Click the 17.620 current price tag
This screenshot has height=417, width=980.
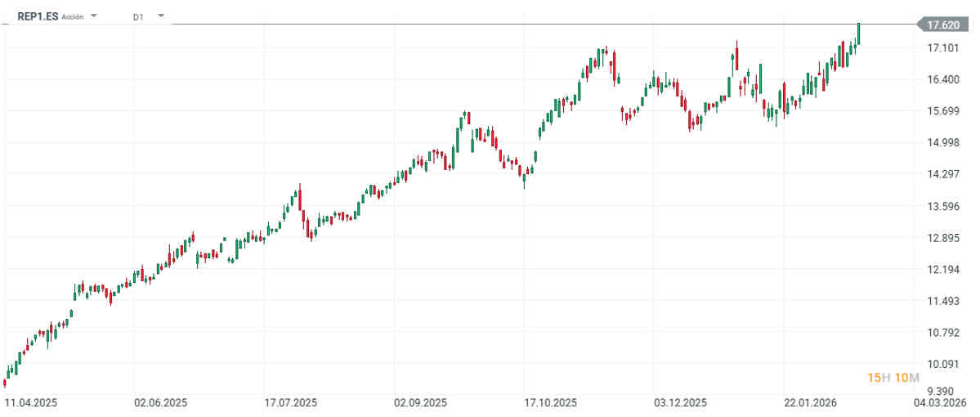click(942, 25)
